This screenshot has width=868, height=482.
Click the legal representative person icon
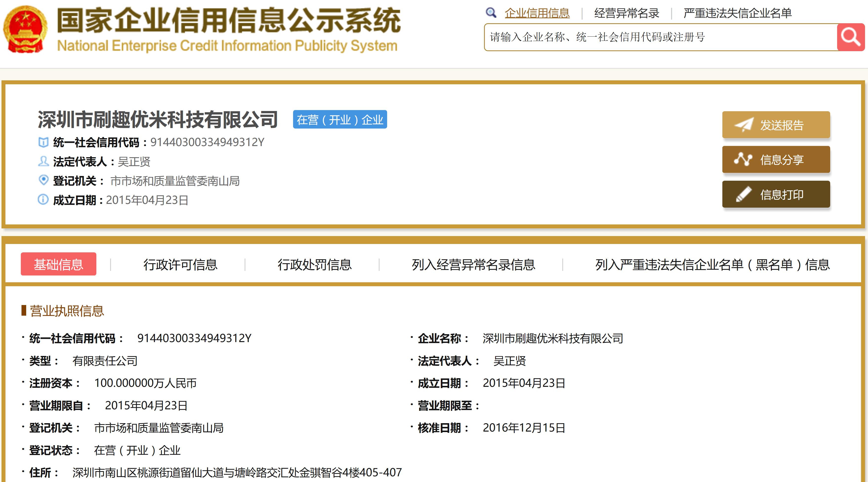(x=43, y=161)
